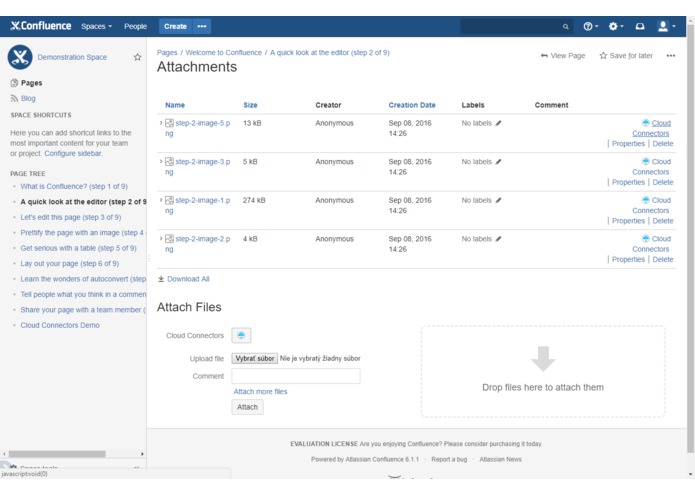This screenshot has height=494, width=695.
Task: Open the administration gear menu
Action: (616, 27)
